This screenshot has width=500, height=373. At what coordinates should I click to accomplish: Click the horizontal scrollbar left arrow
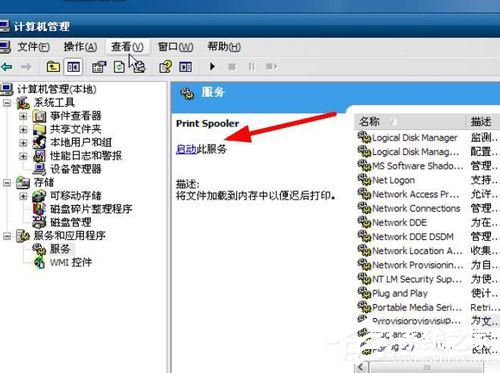tap(361, 367)
